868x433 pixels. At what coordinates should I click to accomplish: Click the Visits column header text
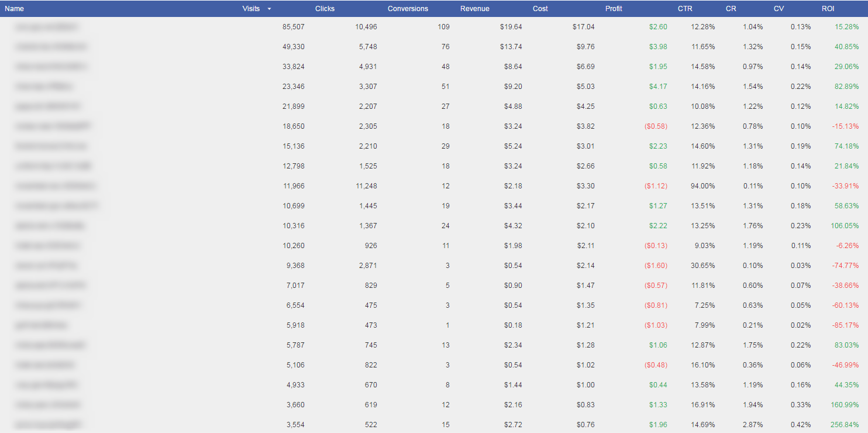[251, 9]
